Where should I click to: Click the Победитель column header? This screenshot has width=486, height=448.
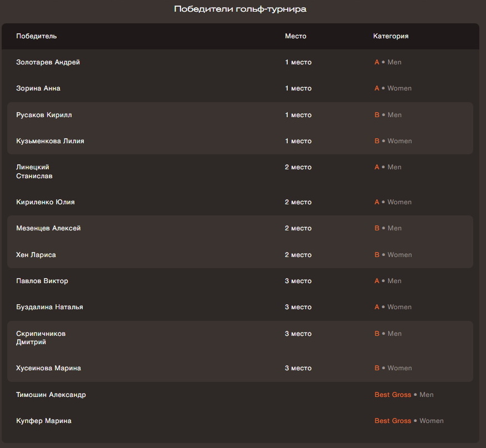click(36, 36)
